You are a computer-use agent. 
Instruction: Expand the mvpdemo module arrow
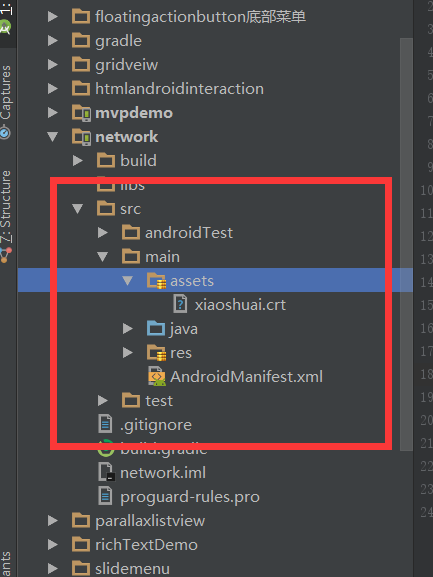pyautogui.click(x=53, y=113)
